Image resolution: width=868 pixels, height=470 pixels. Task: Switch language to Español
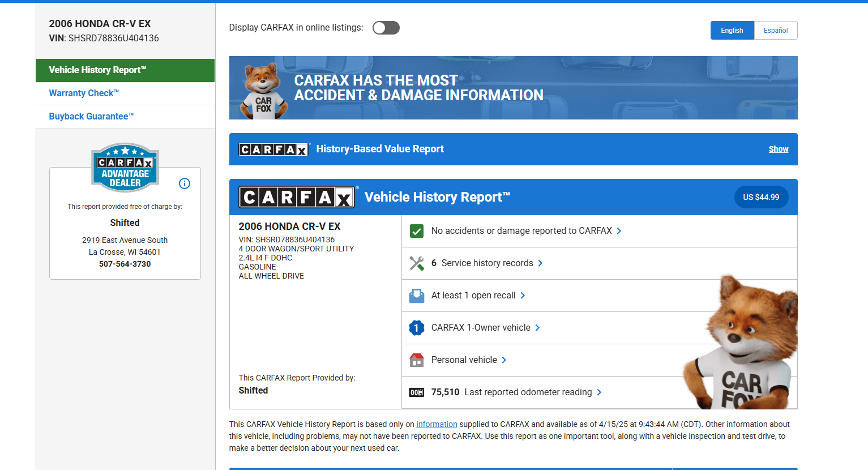776,31
